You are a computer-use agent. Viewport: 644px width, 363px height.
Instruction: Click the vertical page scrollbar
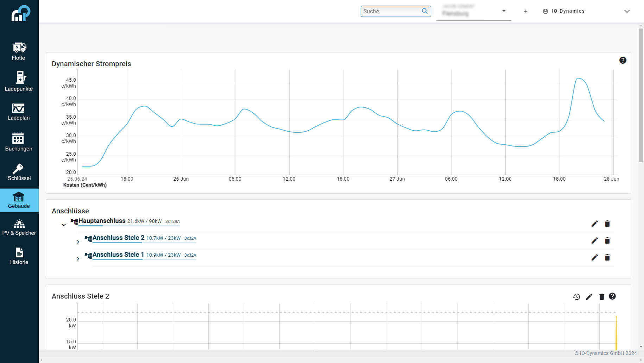coord(641,95)
